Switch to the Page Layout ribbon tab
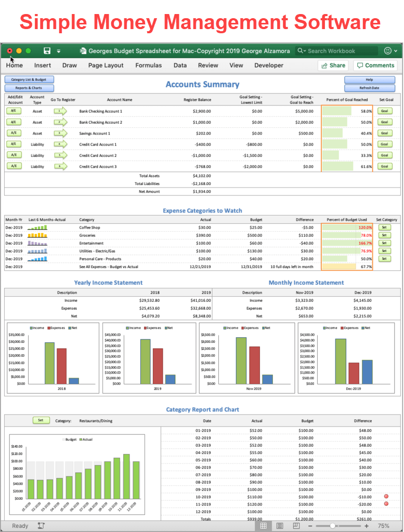The image size is (404, 532). point(106,65)
